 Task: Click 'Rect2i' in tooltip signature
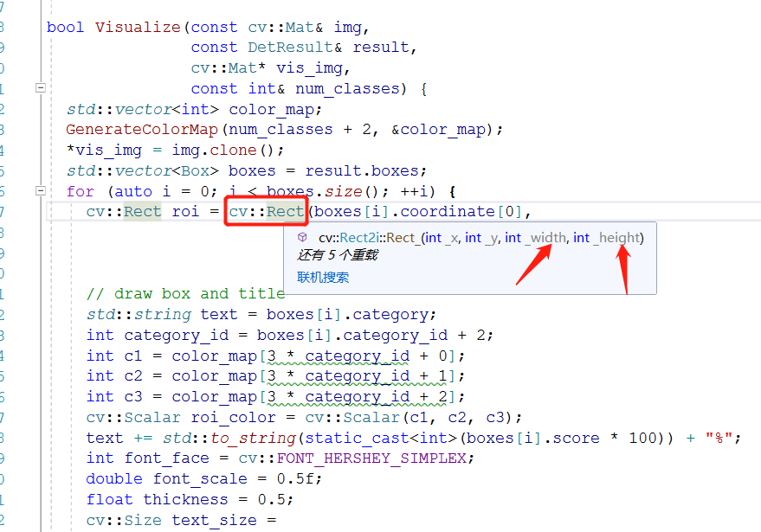pyautogui.click(x=359, y=238)
